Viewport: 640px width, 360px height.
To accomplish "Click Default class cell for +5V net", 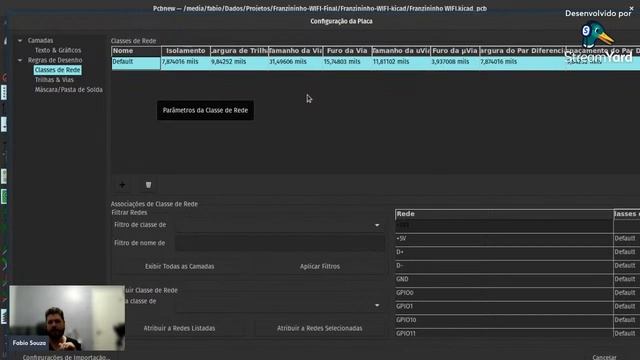I will [x=627, y=239].
